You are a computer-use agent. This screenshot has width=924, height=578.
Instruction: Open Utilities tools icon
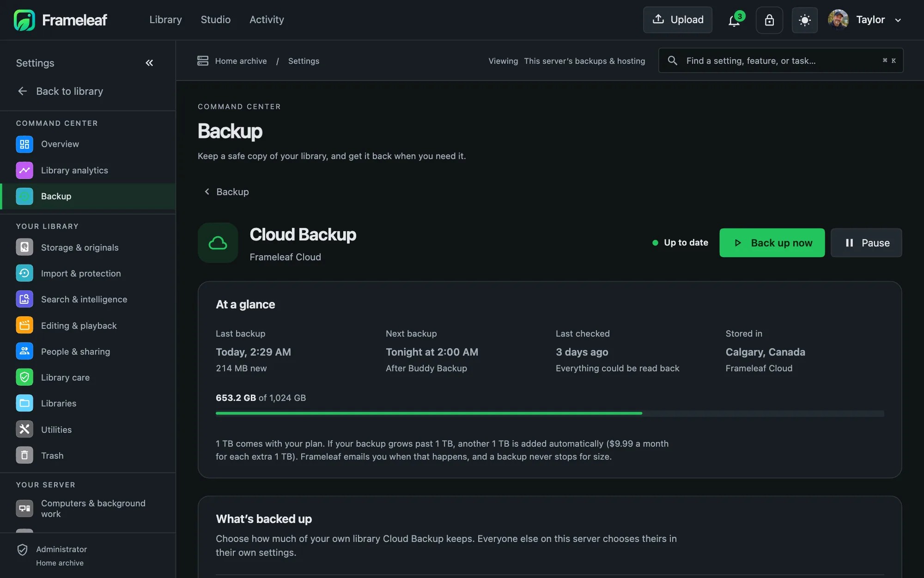[24, 430]
